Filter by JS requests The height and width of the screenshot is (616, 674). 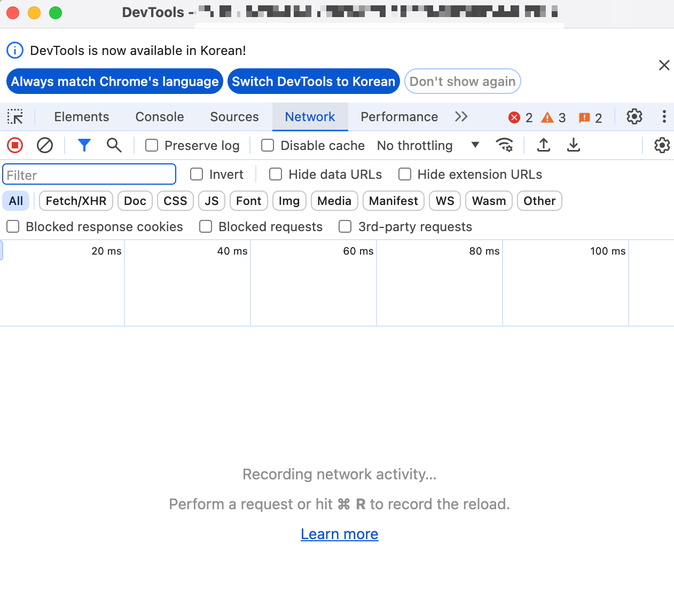tap(211, 201)
